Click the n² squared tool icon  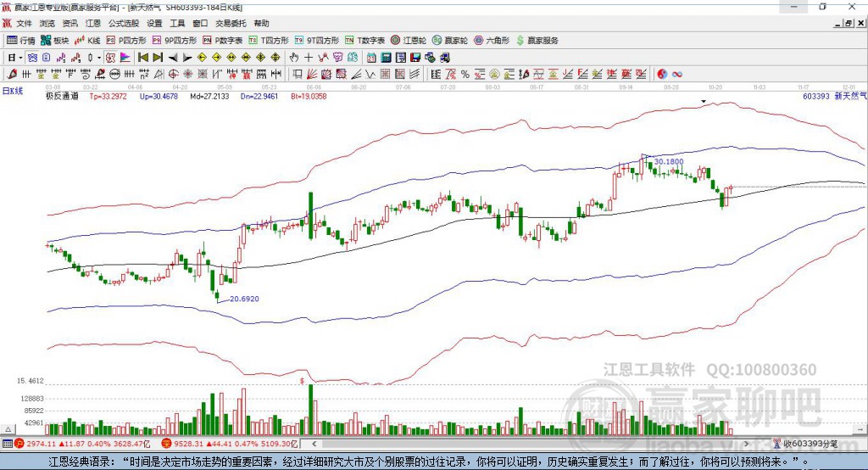point(144,75)
